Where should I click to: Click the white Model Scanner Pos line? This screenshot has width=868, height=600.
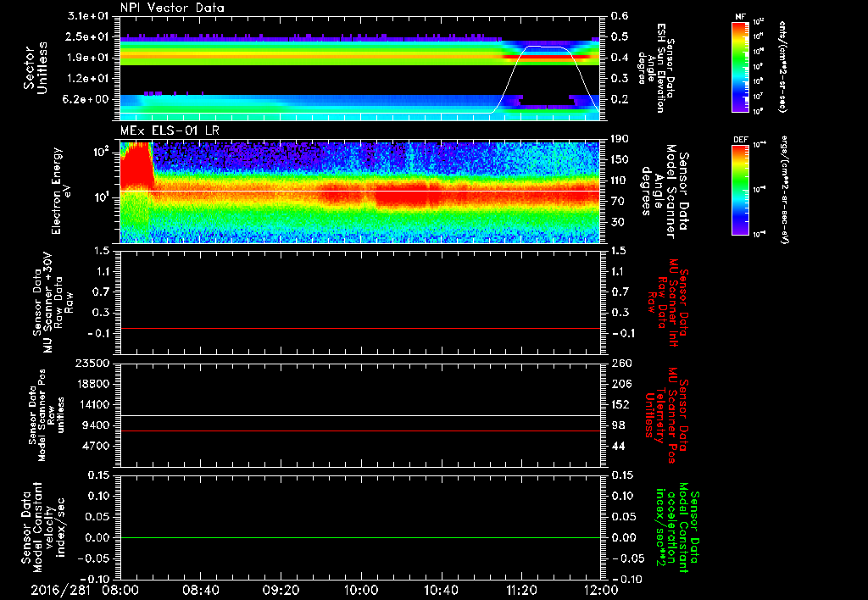(359, 415)
